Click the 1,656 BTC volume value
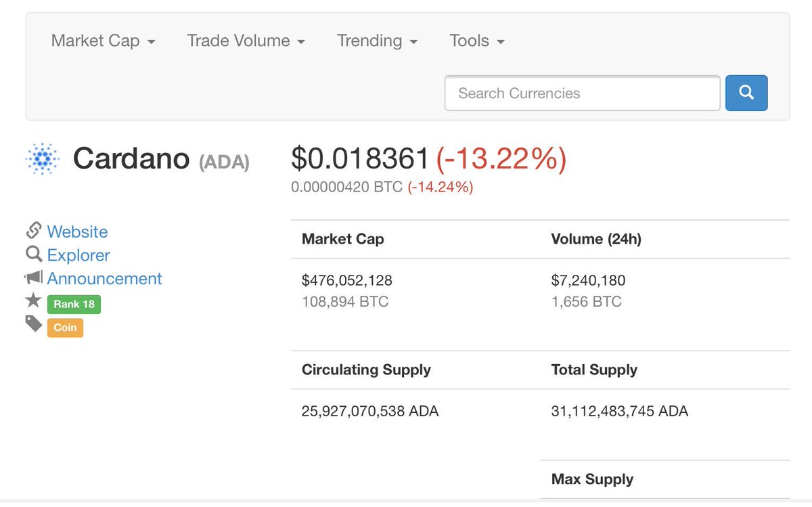The image size is (812, 507). [587, 301]
